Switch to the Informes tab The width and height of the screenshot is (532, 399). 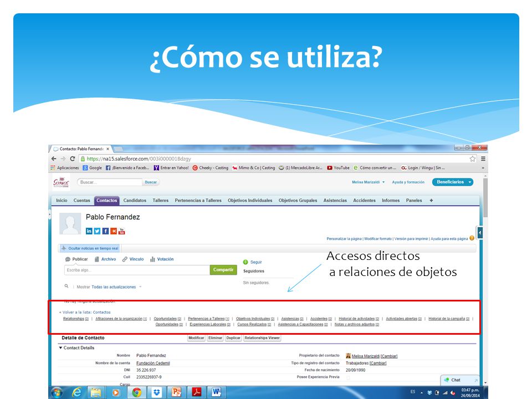[x=391, y=201]
